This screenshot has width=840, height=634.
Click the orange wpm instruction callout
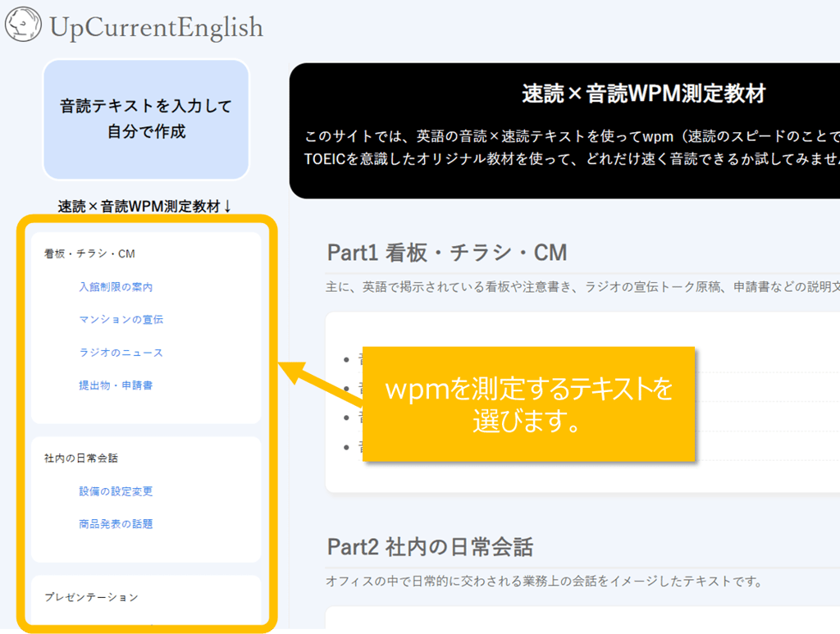coord(530,404)
